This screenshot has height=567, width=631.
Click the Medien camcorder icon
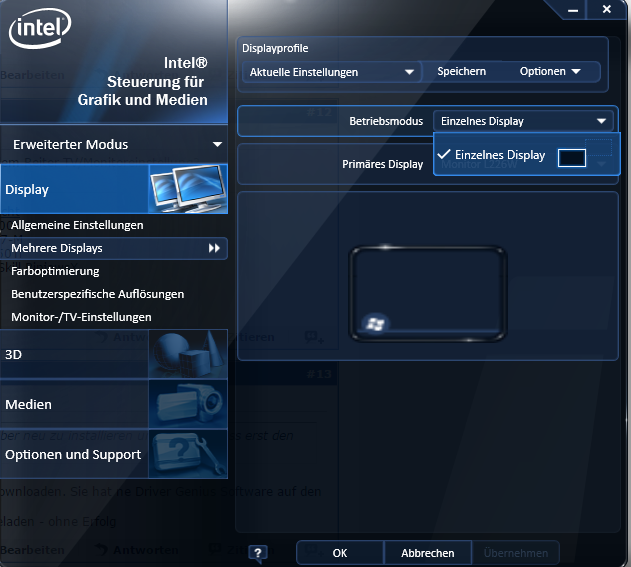coord(188,404)
